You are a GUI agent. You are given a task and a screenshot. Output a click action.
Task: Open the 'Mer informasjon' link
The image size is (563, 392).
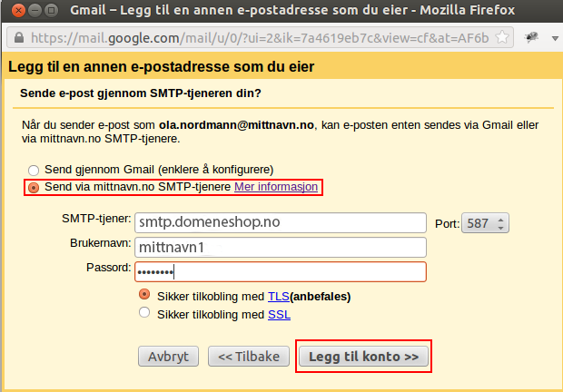(276, 187)
